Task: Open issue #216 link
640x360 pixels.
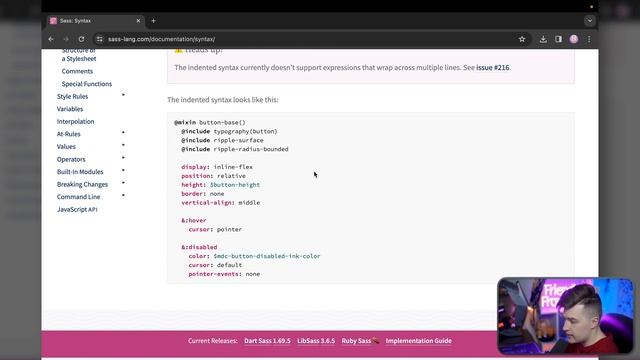Action: 493,67
